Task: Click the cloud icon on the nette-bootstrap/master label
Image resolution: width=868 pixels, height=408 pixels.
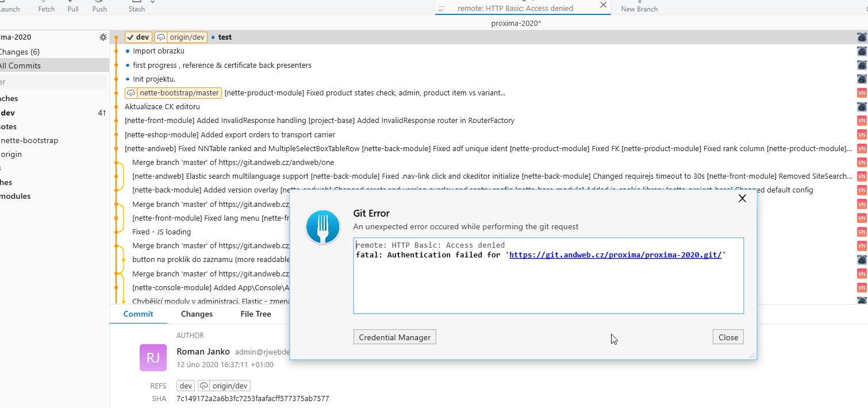Action: 131,93
